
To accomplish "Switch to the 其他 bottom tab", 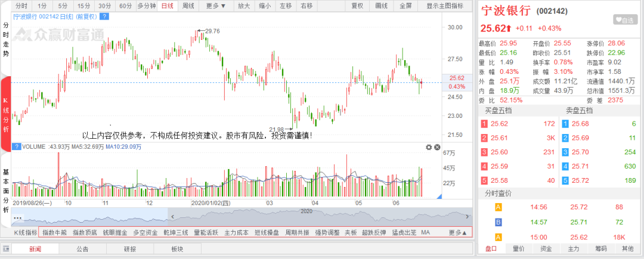I will coord(628,249).
